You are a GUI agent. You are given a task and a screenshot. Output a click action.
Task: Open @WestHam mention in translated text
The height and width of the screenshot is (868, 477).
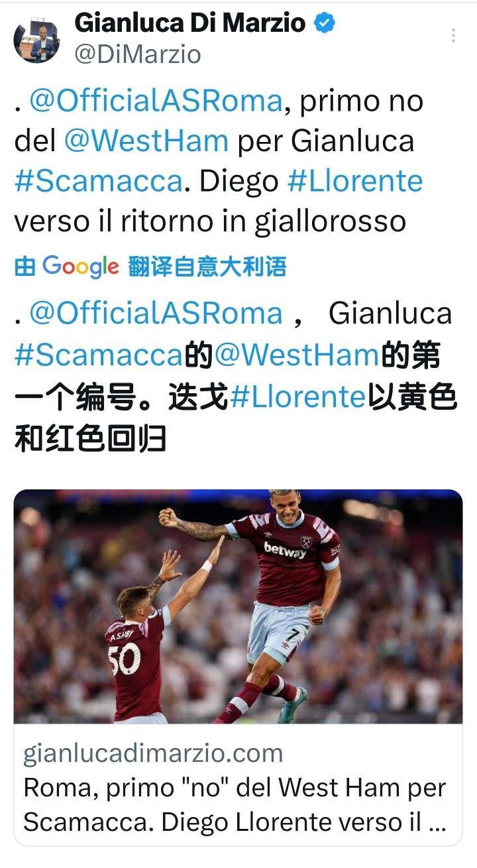point(297,355)
